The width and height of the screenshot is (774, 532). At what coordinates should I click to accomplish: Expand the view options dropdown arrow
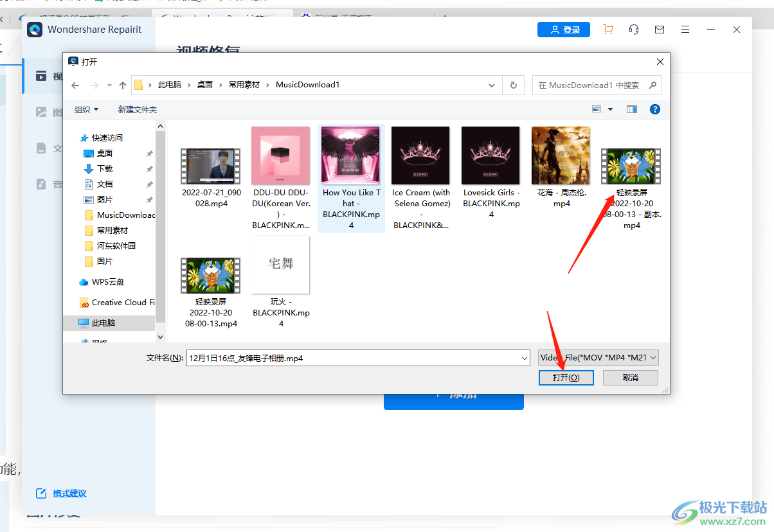[x=611, y=110]
